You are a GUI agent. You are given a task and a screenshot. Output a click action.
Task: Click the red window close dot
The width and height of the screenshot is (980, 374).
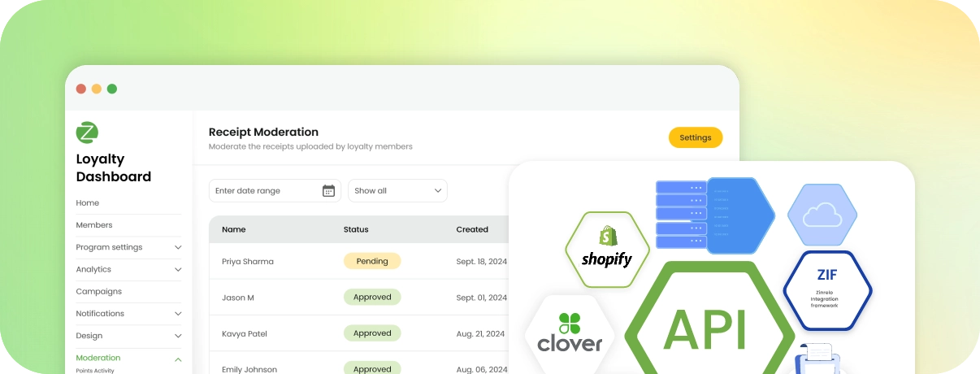coord(81,89)
